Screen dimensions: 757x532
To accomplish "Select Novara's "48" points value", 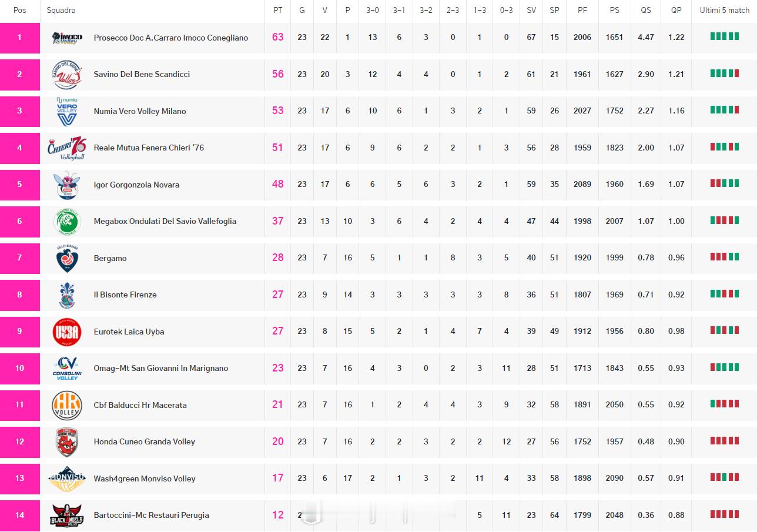I will (x=278, y=184).
